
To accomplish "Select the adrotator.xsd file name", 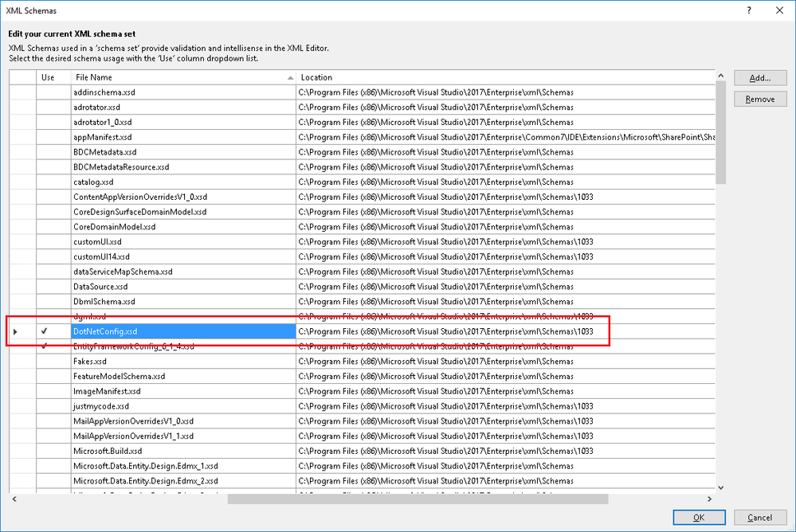I will point(183,107).
